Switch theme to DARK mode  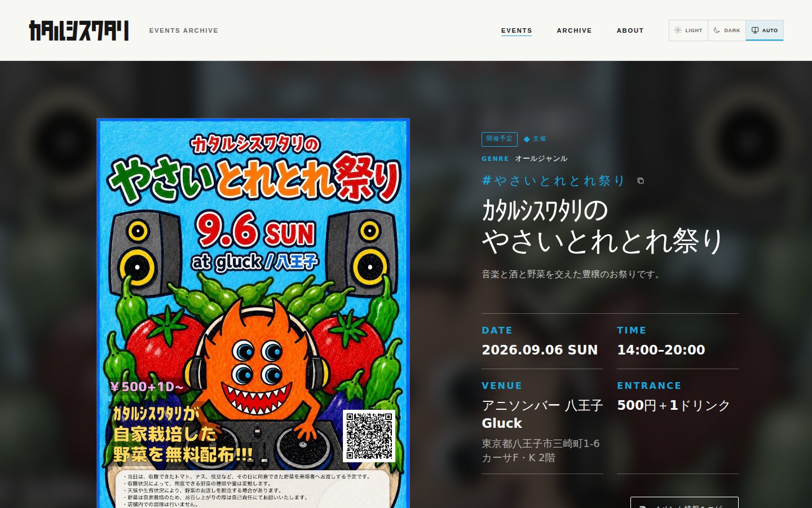(727, 30)
